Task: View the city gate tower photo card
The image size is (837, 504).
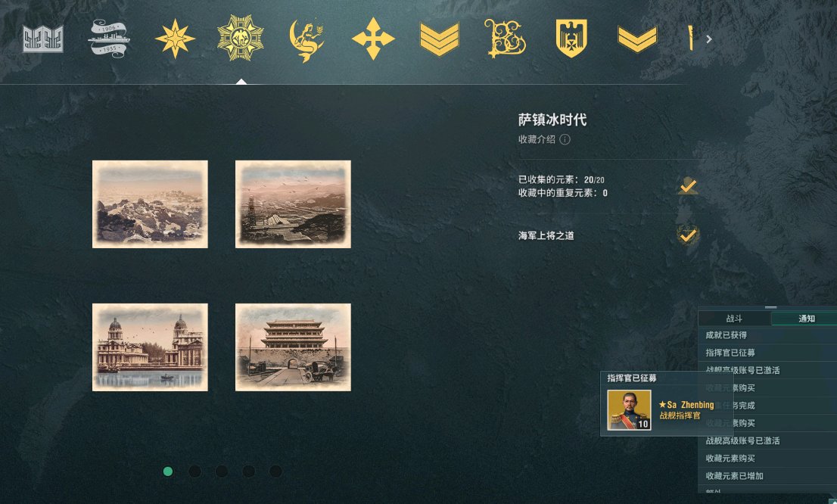Action: tap(293, 347)
